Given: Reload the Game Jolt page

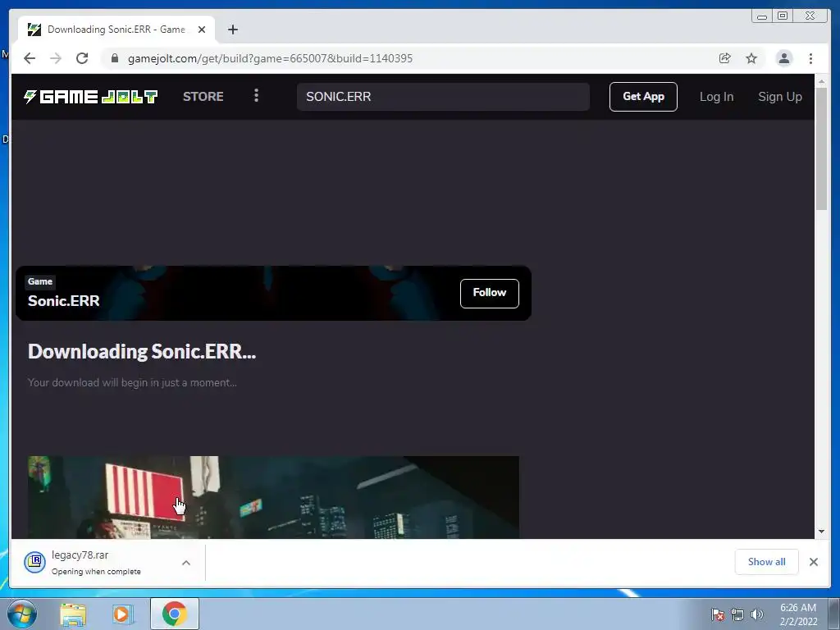Looking at the screenshot, I should coord(82,58).
